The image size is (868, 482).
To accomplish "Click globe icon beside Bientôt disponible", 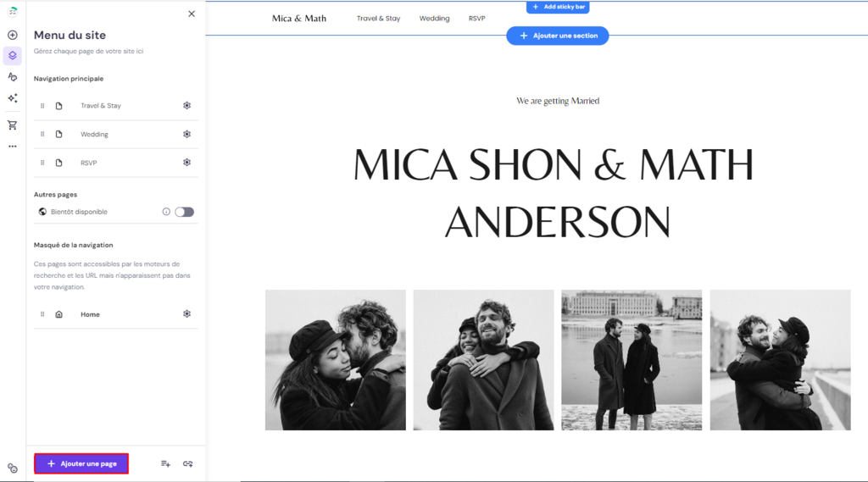I will (42, 212).
